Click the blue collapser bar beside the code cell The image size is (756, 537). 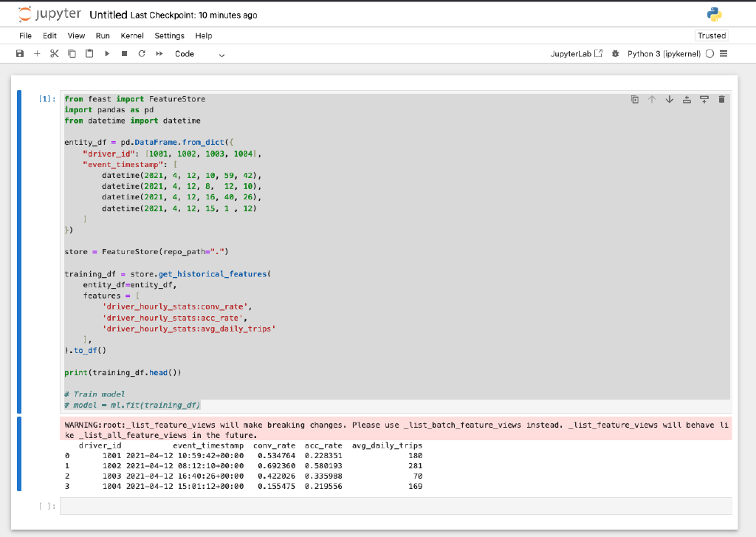point(19,252)
